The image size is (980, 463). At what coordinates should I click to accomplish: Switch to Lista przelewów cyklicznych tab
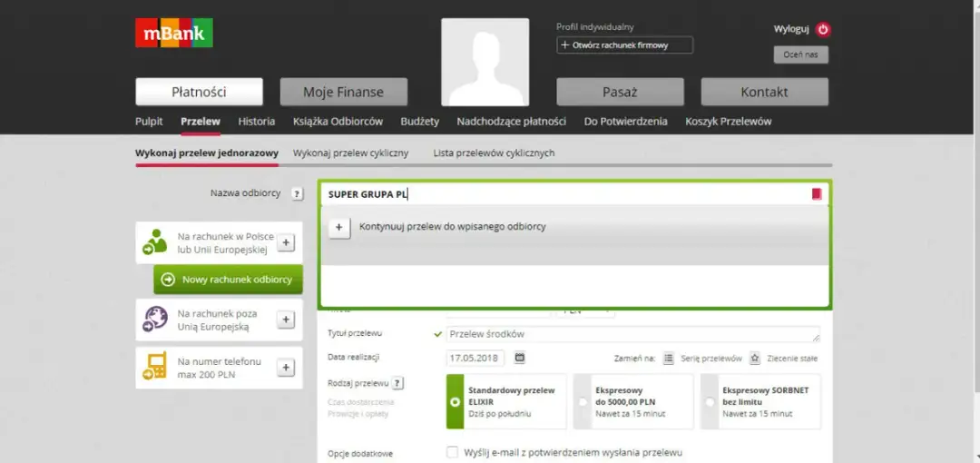[x=494, y=153]
